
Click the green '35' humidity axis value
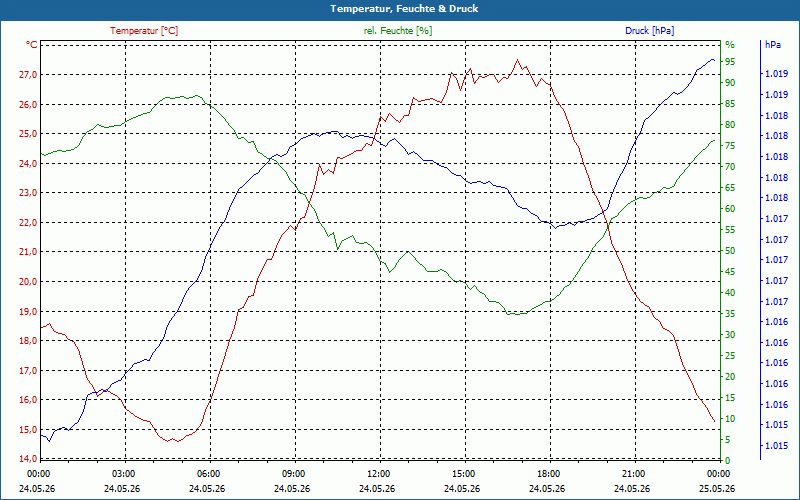[x=730, y=314]
